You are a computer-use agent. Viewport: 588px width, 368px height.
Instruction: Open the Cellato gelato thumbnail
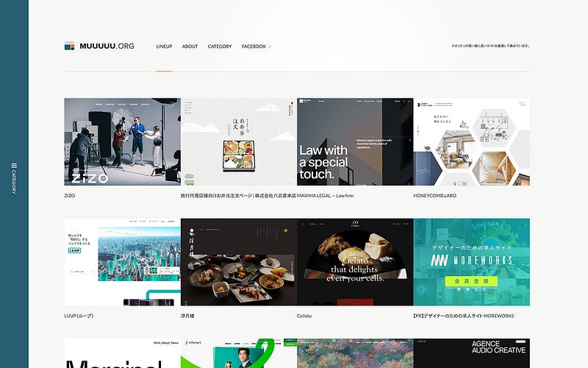pyautogui.click(x=355, y=262)
